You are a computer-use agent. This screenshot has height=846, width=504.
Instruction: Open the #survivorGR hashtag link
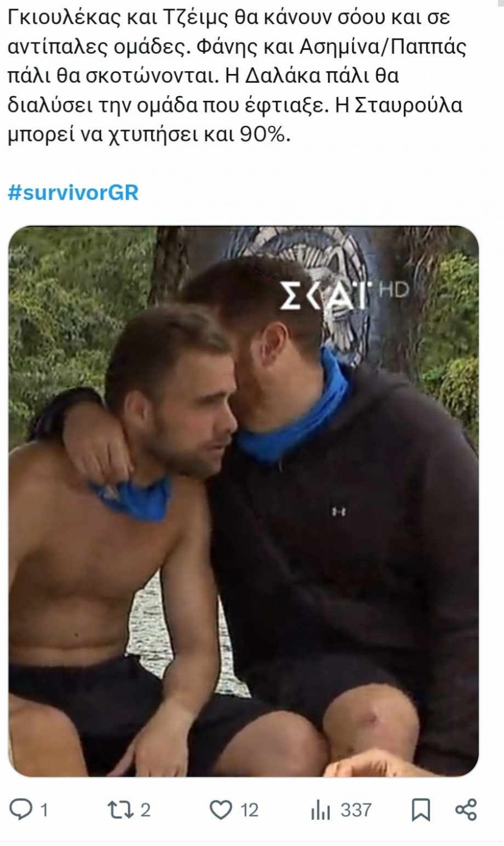click(73, 192)
